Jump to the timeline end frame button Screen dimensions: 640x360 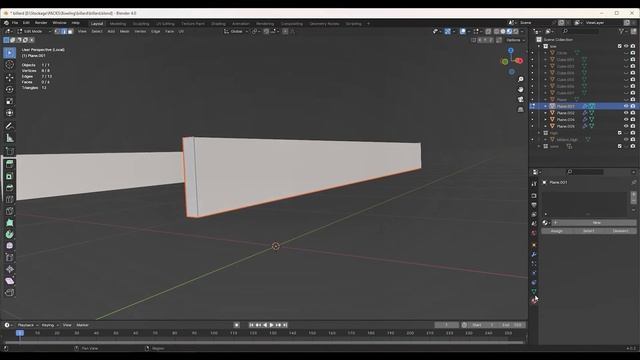point(285,325)
